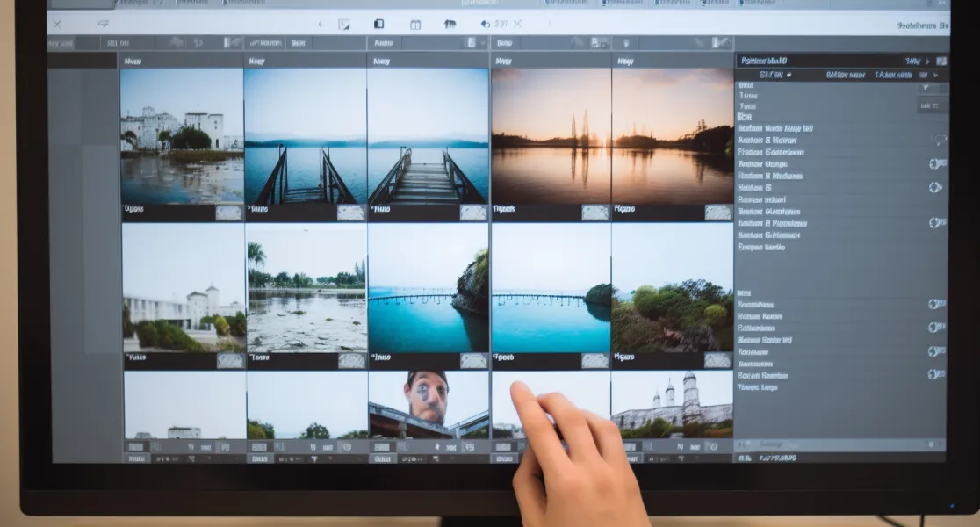
Task: Click the badge under the green shrubs photo
Action: 717,361
